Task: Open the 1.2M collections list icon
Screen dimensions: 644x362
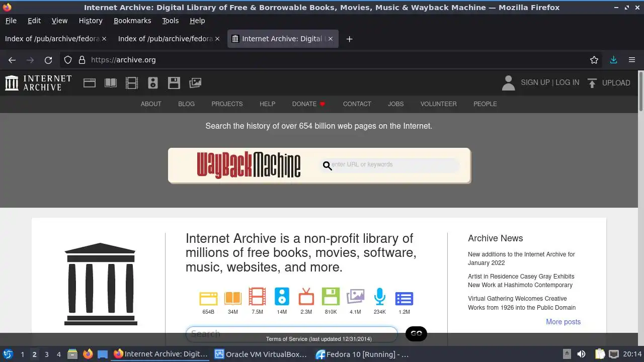Action: pyautogui.click(x=404, y=299)
